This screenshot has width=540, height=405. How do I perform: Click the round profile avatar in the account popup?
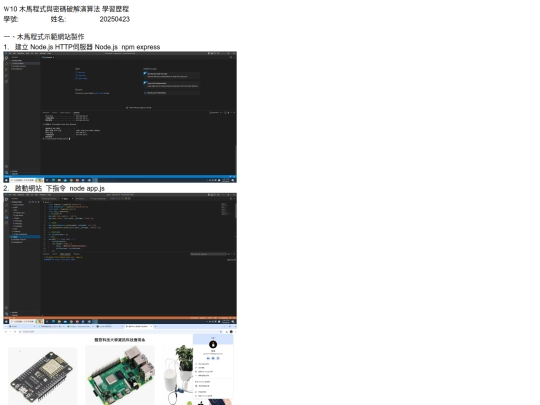tap(213, 344)
